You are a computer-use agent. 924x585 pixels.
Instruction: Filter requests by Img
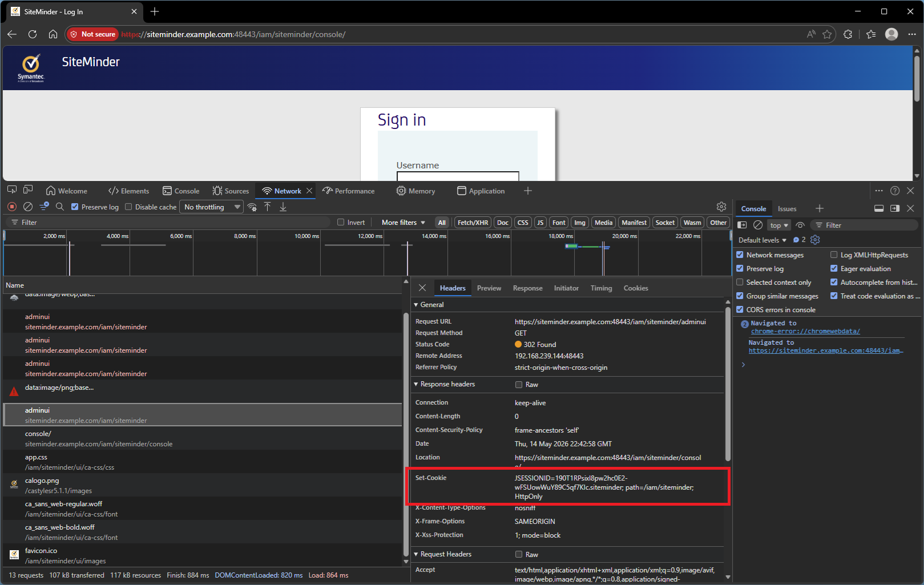click(x=580, y=223)
